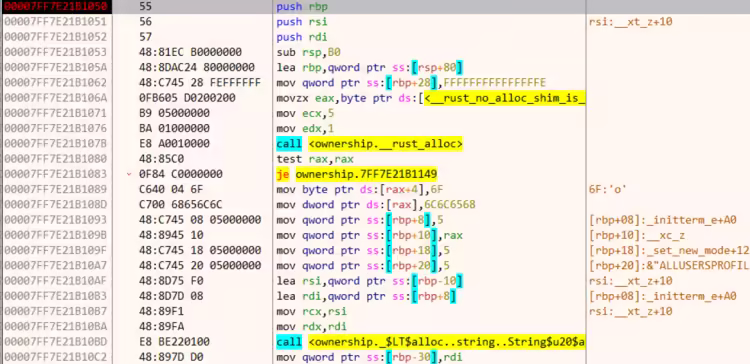Click call to ownership.__rust_alloc
750x364 pixels.
pos(370,144)
